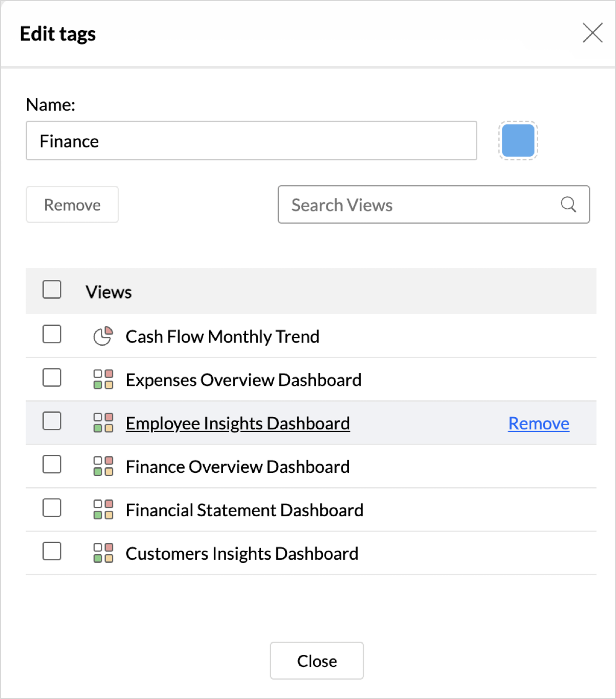This screenshot has width=616, height=699.
Task: Click the dashboard icon for Customers Insights Dashboard
Action: pos(103,553)
